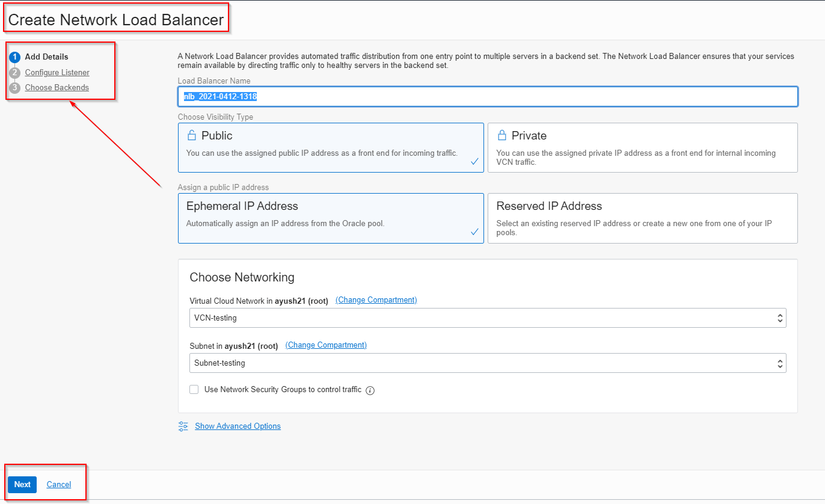The width and height of the screenshot is (825, 504).
Task: Go to Choose Backends step
Action: [x=57, y=88]
